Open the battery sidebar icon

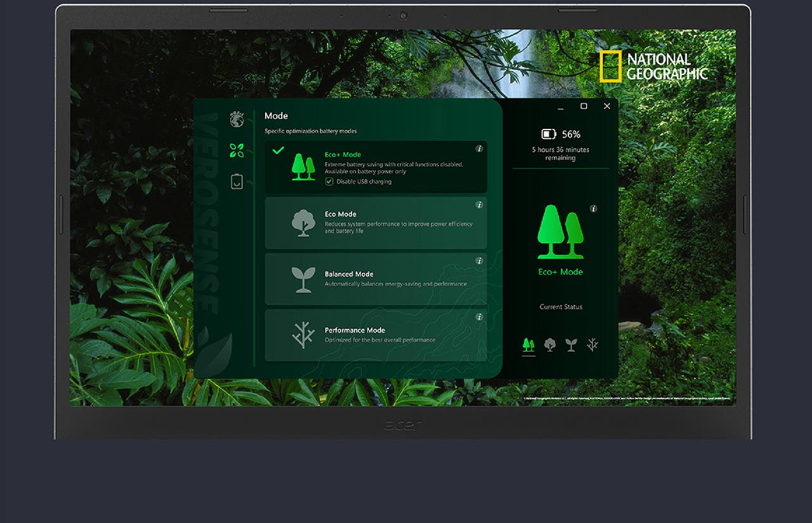pos(237,182)
